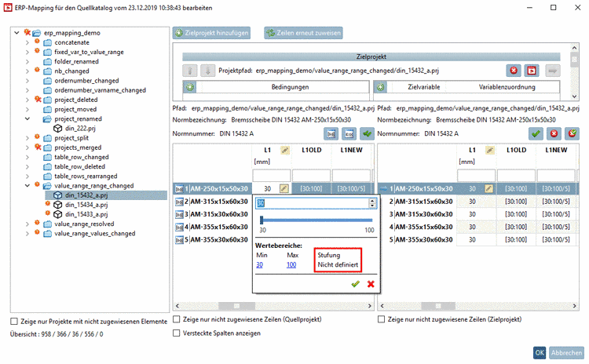Click the popup value input field showing 30

pyautogui.click(x=313, y=203)
